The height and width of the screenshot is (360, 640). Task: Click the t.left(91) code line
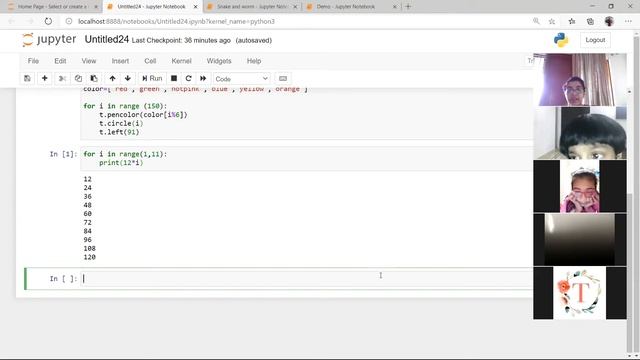(119, 132)
